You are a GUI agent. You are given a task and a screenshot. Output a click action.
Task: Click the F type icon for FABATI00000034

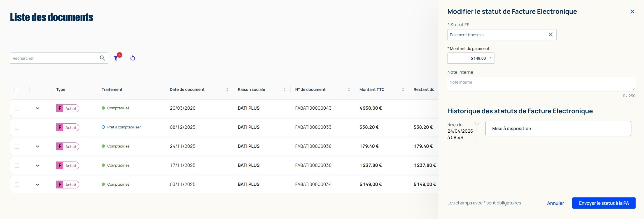click(60, 185)
